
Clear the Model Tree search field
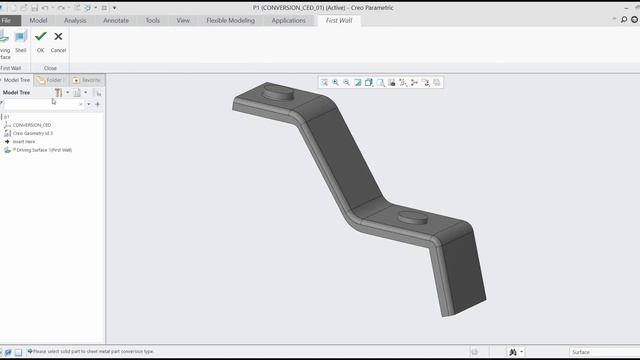click(81, 104)
